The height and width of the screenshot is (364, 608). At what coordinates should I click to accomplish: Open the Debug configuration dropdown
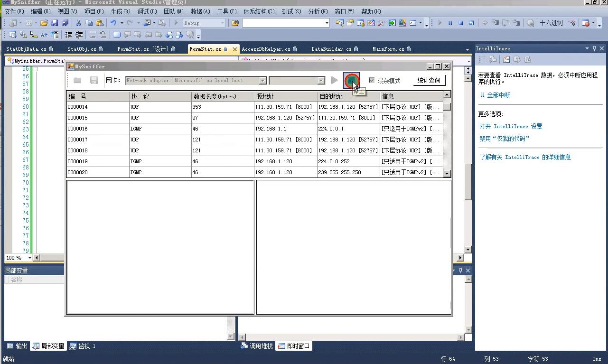point(222,23)
